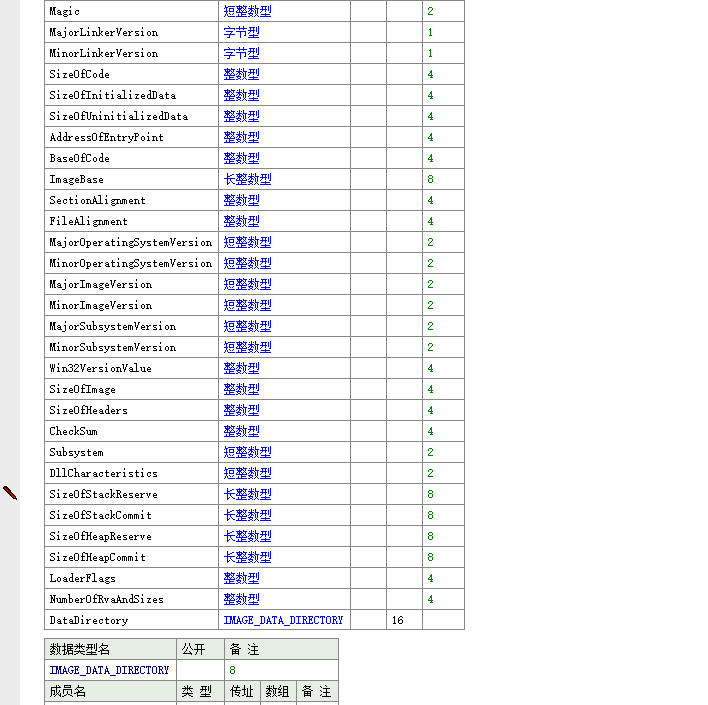This screenshot has height=705, width=708.
Task: Click the remark cell of CheckSum row
Action: [x=443, y=431]
